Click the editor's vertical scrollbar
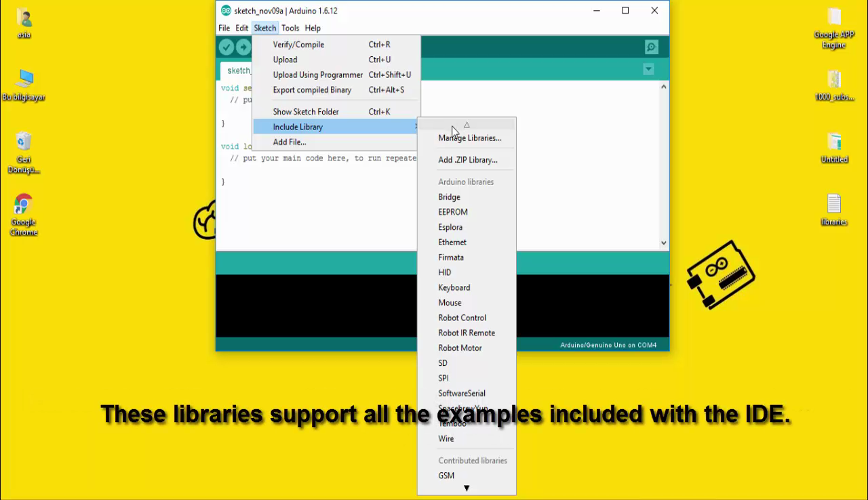The height and width of the screenshot is (500, 868). pos(664,163)
